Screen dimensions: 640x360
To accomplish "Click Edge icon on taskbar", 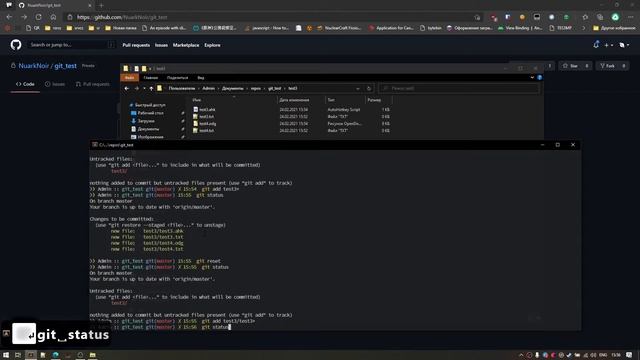I will [x=56, y=355].
